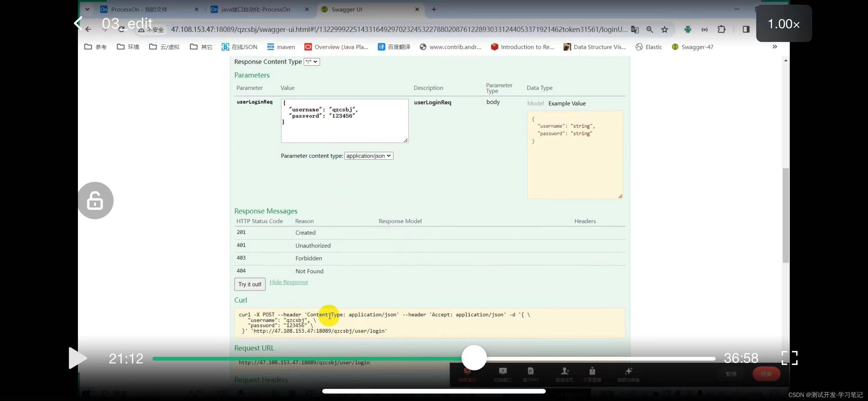
Task: Click the Request URL field area
Action: point(304,362)
